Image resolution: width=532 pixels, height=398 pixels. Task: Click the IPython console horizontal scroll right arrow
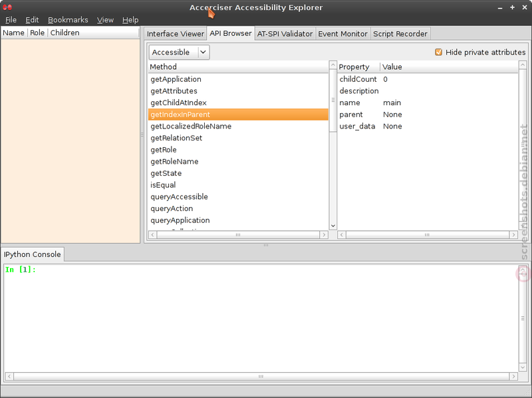pyautogui.click(x=513, y=376)
